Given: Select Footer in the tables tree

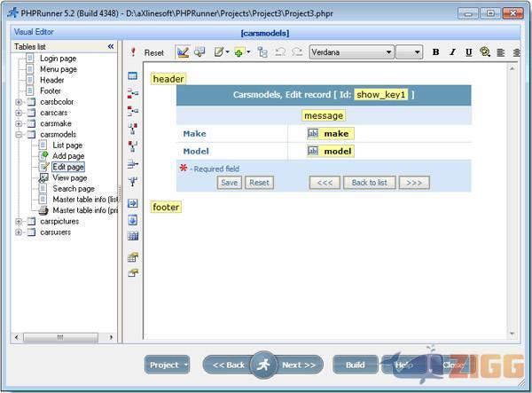Looking at the screenshot, I should point(51,91).
